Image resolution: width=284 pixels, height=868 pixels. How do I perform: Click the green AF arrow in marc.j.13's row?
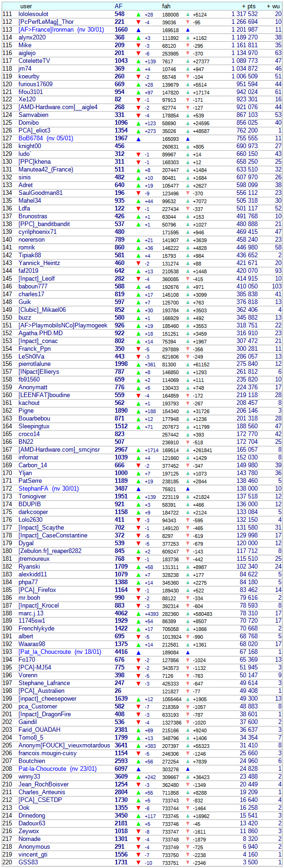139,614
